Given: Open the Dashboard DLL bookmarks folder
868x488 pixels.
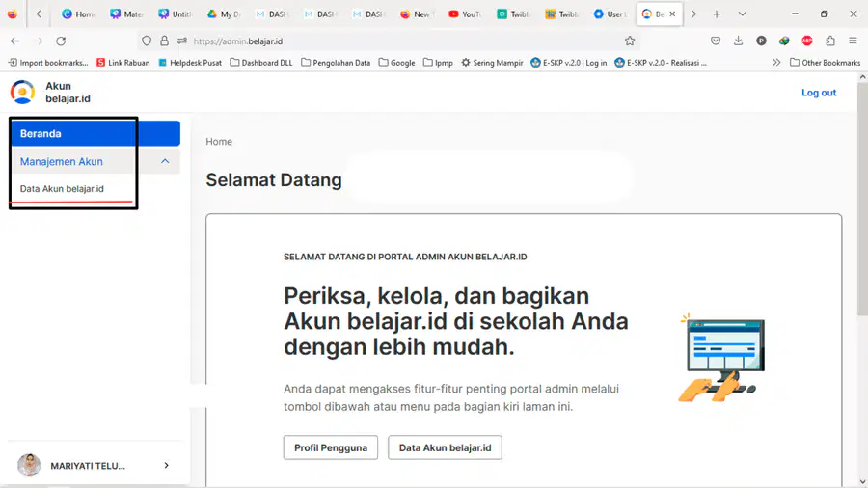Looking at the screenshot, I should point(260,63).
